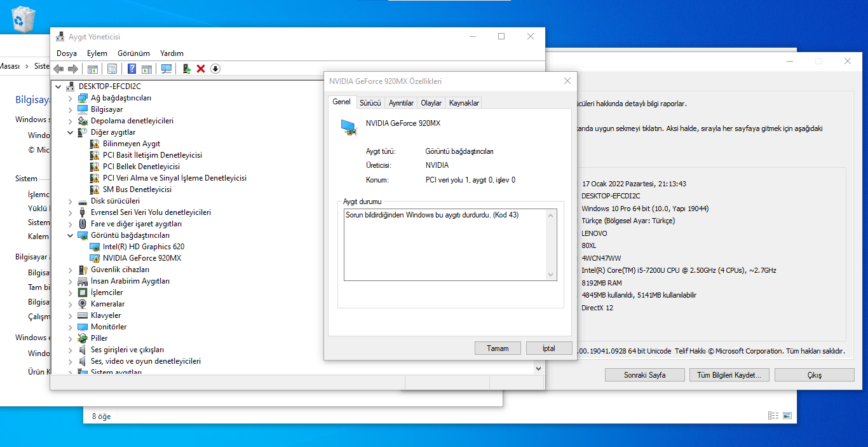The height and width of the screenshot is (447, 868).
Task: Expand Fare ve diğer işaret aygıtları node
Action: tap(70, 224)
